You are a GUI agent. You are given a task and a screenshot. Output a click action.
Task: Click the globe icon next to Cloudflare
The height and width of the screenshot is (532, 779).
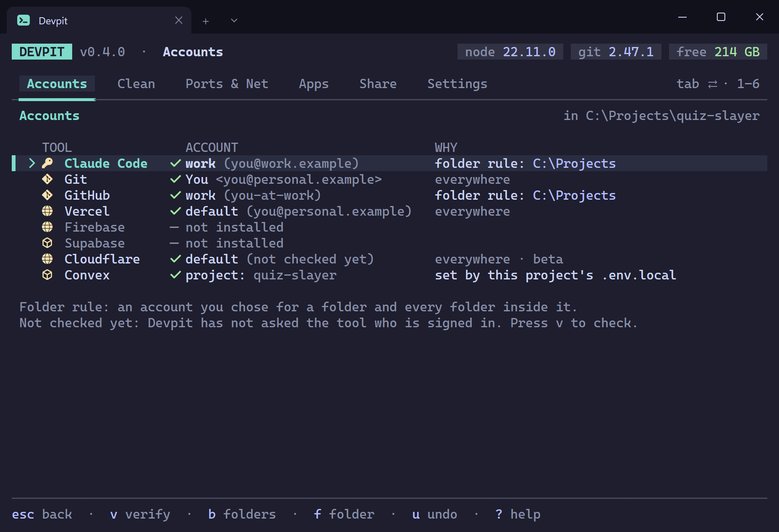pyautogui.click(x=47, y=259)
